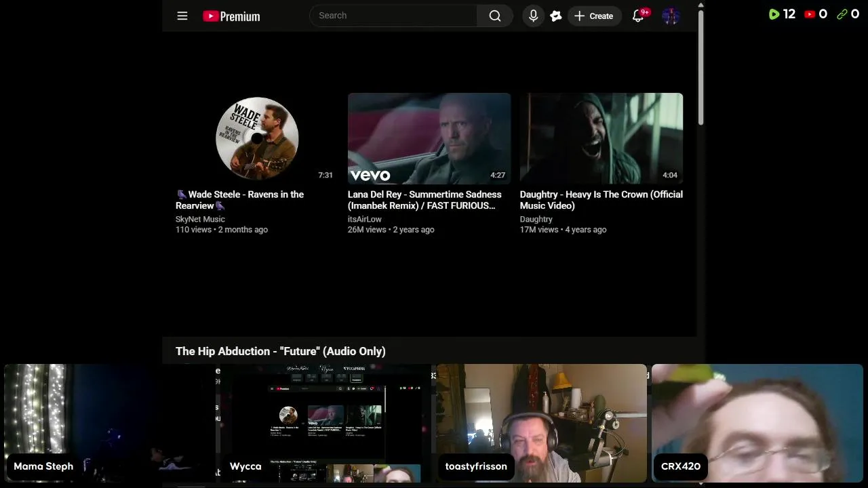Click the green play counter icon
The width and height of the screenshot is (868, 488).
point(774,14)
